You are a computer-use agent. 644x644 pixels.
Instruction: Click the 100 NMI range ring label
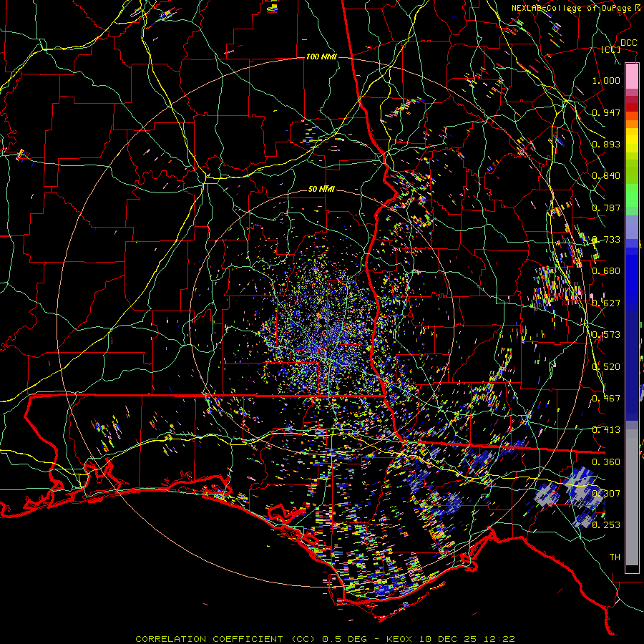click(321, 57)
